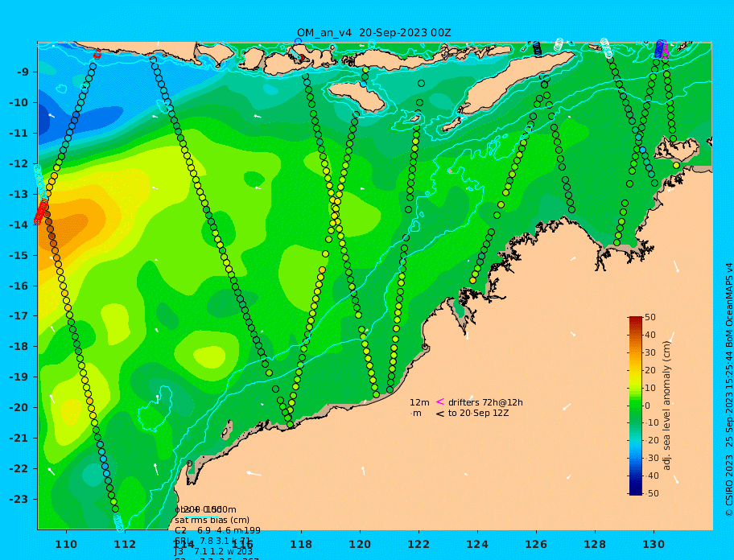Select colorbar tick label -40
Screen dimensions: 734x560
pyautogui.click(x=652, y=476)
